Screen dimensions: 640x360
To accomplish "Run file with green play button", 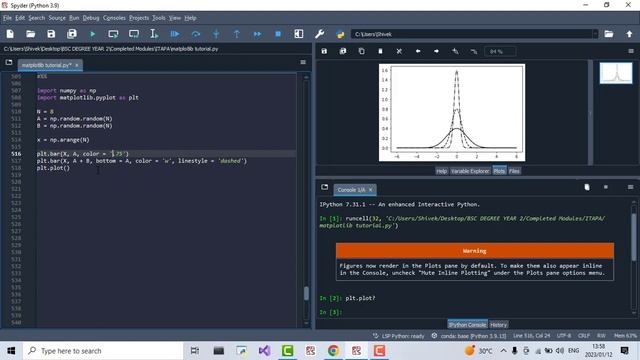I will coord(93,34).
